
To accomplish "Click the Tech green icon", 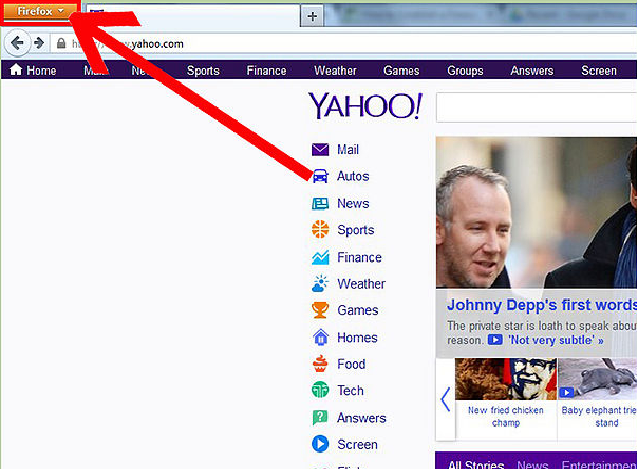I will 320,390.
